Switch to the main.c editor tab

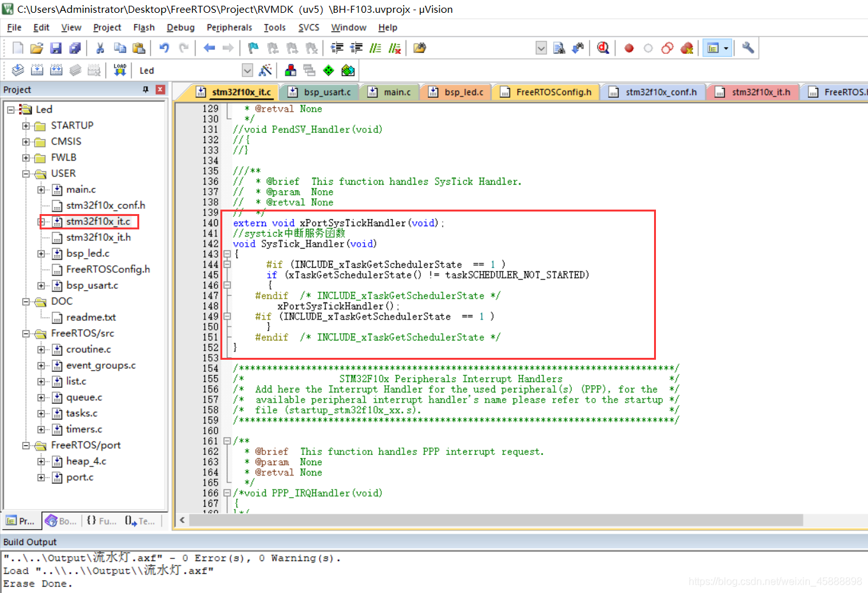point(390,92)
